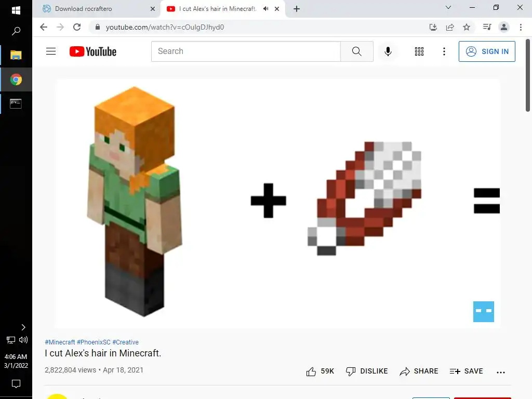This screenshot has width=532, height=399.
Task: Click the blue channel watermark in video
Action: (x=484, y=312)
